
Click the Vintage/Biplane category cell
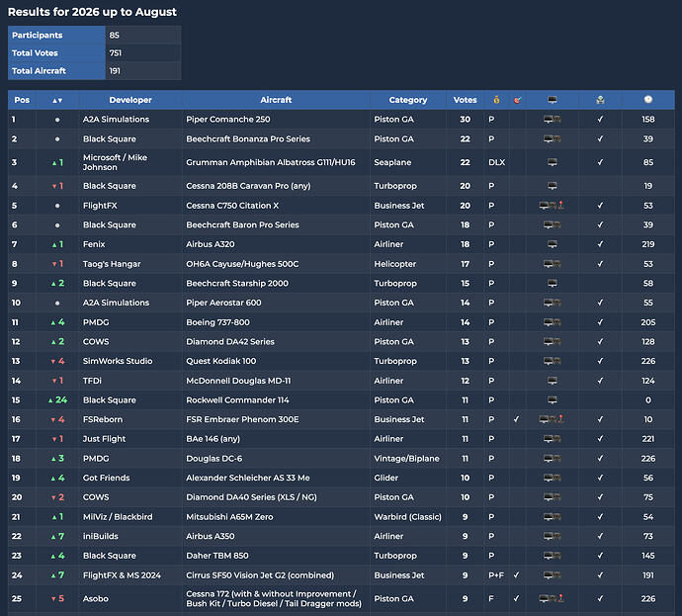tap(406, 459)
